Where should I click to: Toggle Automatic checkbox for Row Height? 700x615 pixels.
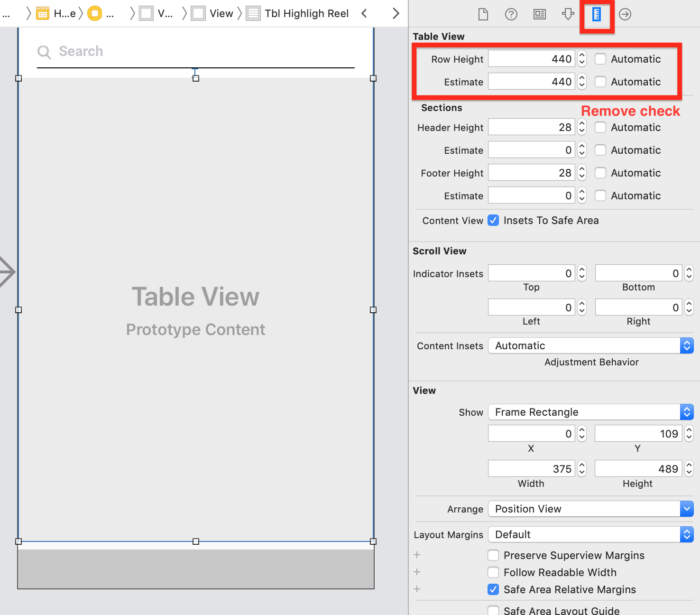[600, 59]
